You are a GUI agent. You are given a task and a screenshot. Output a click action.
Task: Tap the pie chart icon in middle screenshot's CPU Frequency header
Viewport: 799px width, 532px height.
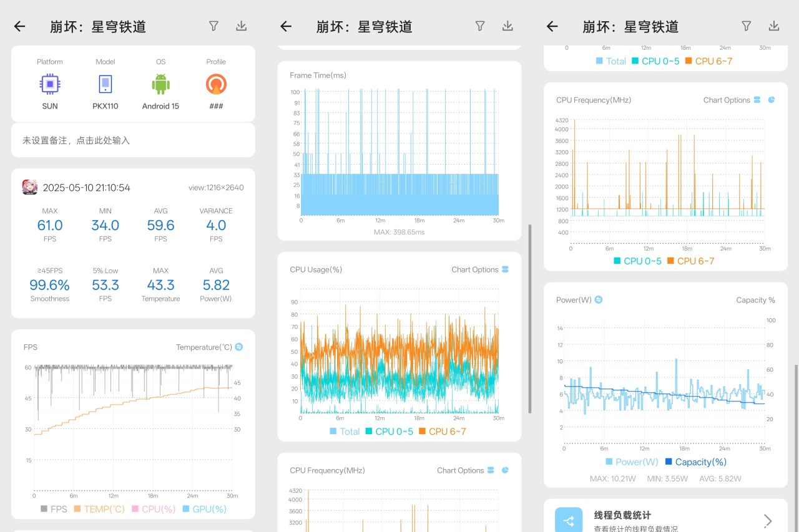pyautogui.click(x=505, y=470)
